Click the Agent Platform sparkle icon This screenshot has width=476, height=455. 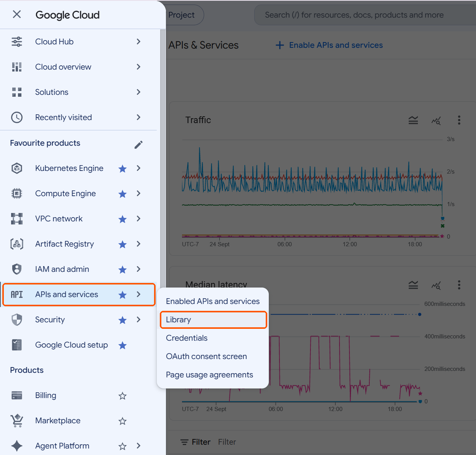coord(17,446)
